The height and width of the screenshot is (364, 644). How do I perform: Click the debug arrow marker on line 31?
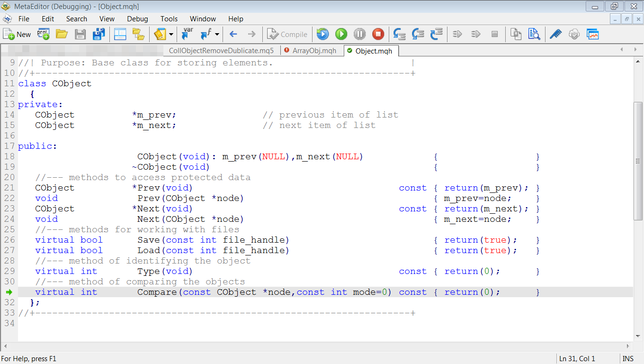9,292
